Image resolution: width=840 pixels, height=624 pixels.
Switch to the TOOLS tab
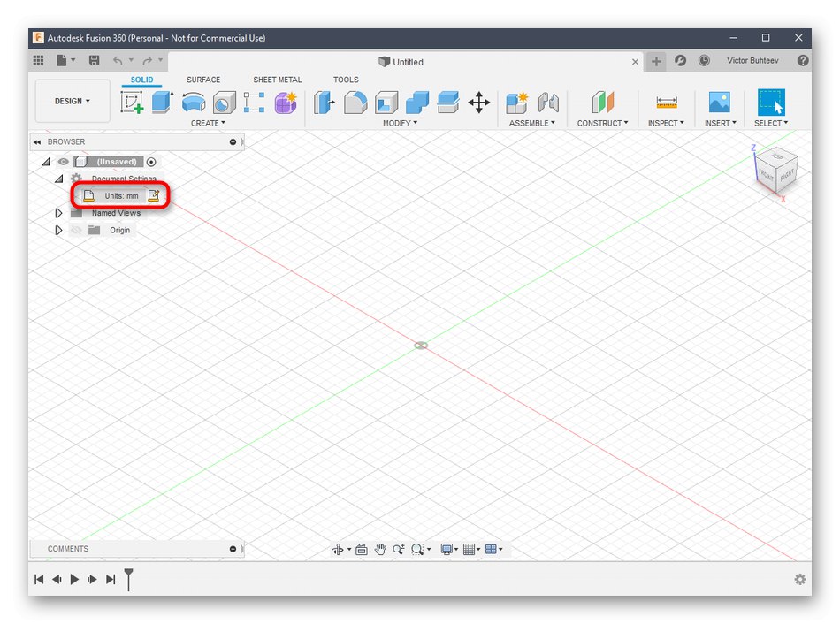[x=346, y=80]
